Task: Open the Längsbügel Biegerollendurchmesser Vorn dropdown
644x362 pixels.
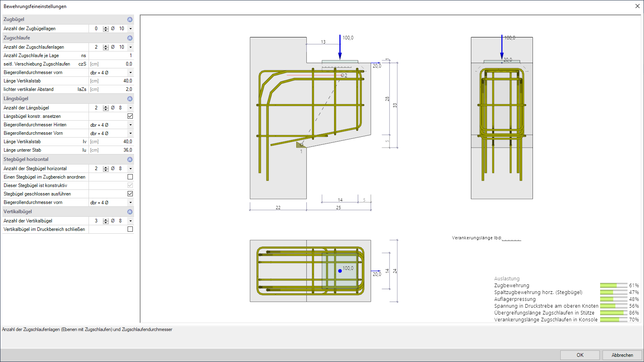Action: pyautogui.click(x=130, y=134)
